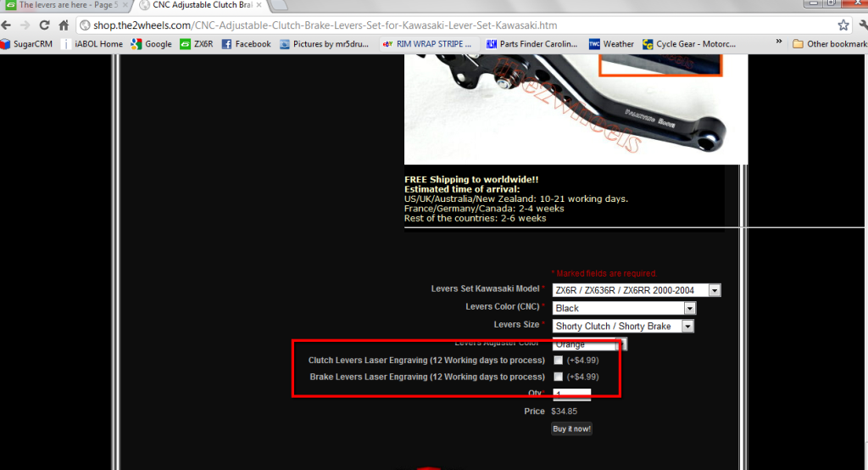Click the browser Forward arrow
Screen dimensions: 868x470
[x=25, y=25]
